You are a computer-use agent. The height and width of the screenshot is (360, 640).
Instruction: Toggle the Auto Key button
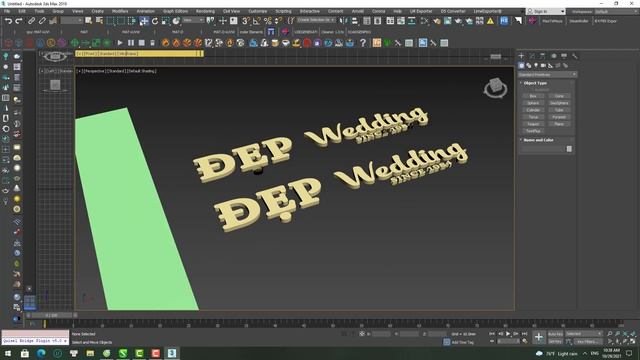(x=555, y=334)
